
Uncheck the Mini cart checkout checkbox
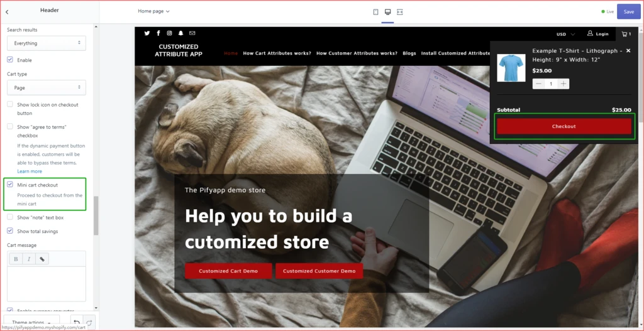(10, 184)
